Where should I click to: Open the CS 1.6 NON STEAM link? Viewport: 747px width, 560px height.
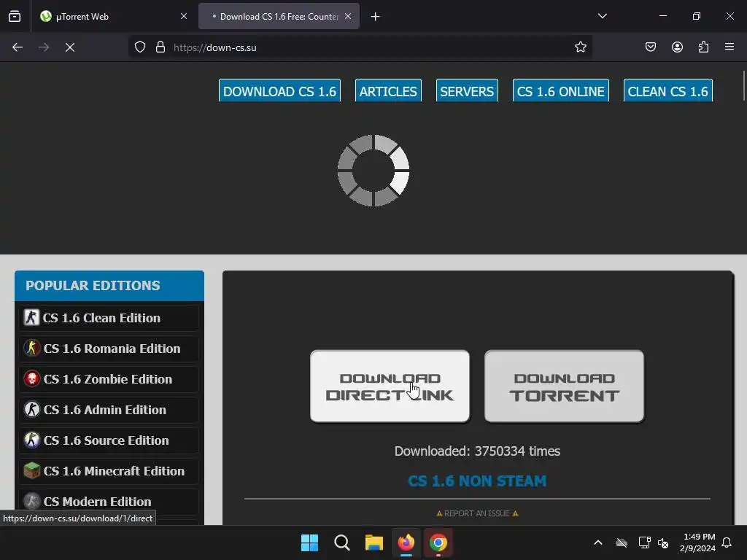click(477, 481)
